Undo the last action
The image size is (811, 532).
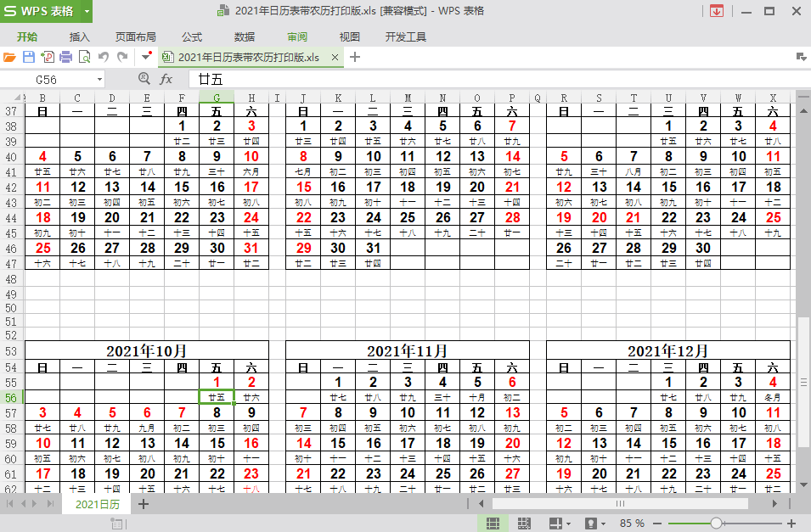(x=102, y=56)
